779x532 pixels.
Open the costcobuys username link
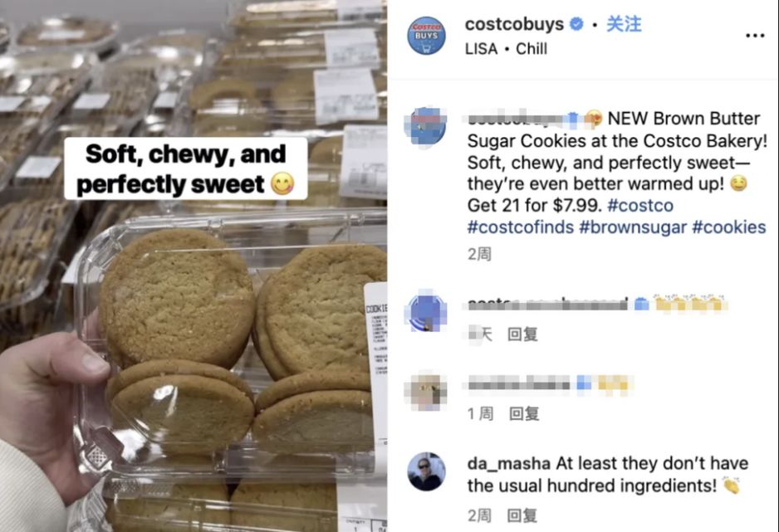[514, 24]
